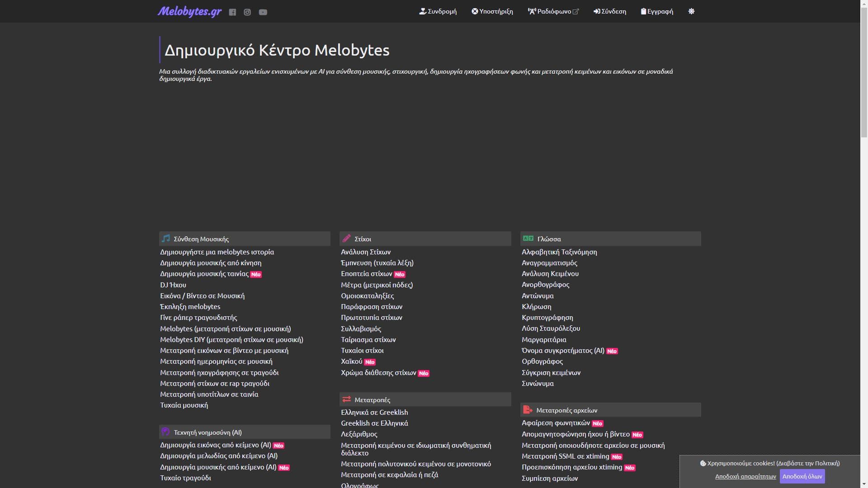The height and width of the screenshot is (488, 868).
Task: Open Λεξάριθμος
Action: tap(359, 434)
